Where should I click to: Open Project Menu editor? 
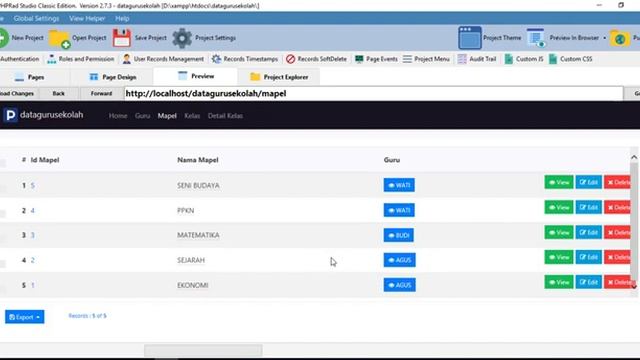coord(426,59)
